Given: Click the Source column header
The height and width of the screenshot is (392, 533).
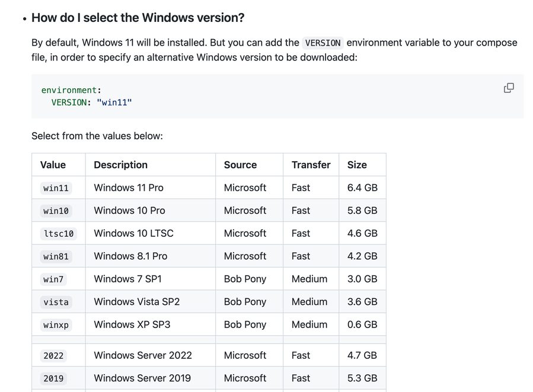Looking at the screenshot, I should (x=240, y=165).
